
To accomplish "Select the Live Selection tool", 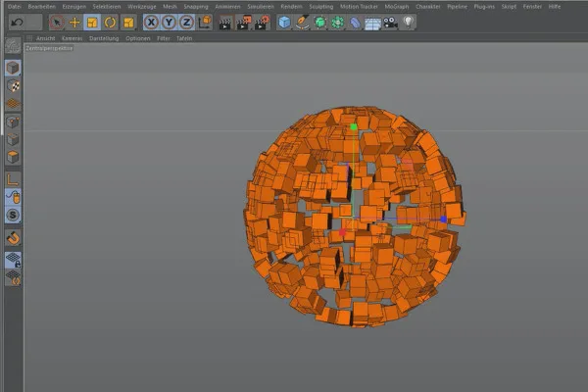I will click(x=57, y=23).
